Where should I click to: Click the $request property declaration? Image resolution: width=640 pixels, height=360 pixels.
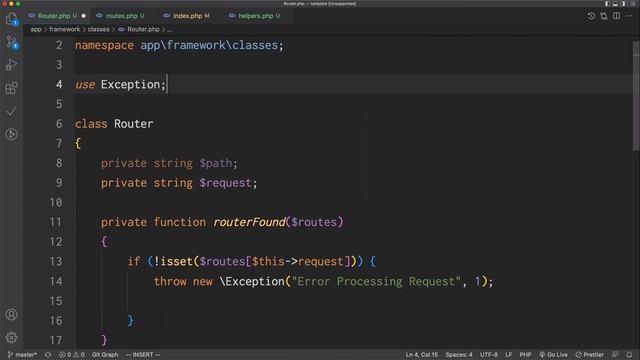click(x=179, y=183)
